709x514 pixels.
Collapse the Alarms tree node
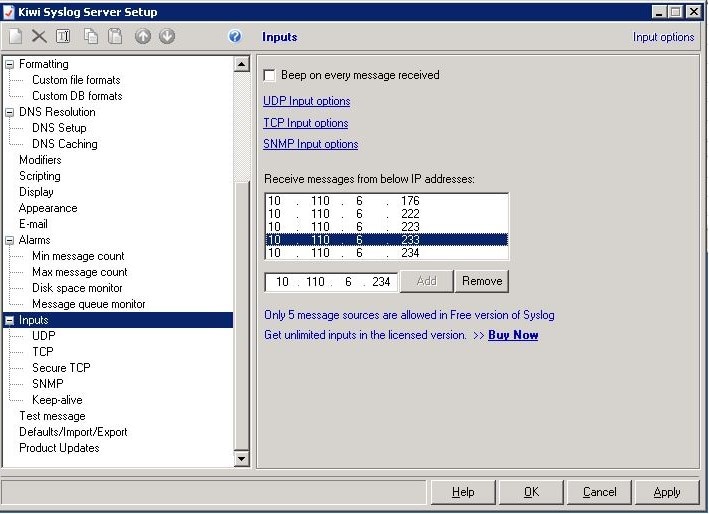pyautogui.click(x=9, y=240)
